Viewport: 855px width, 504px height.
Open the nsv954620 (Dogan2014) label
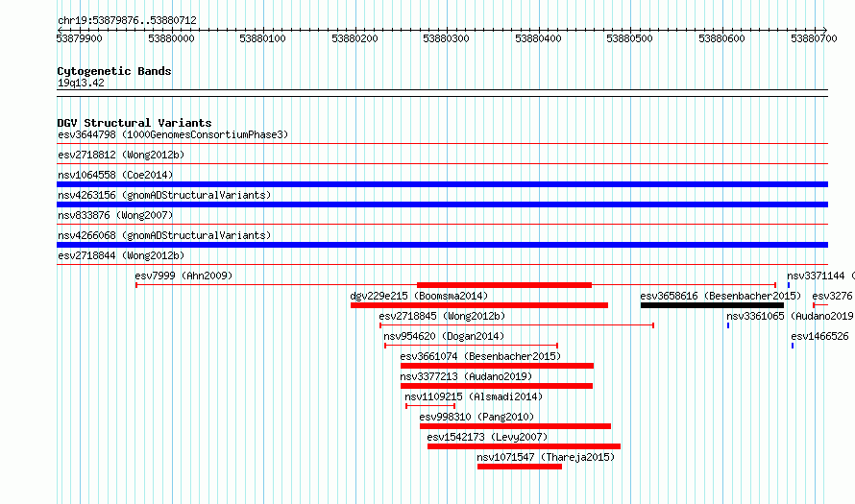coord(444,336)
